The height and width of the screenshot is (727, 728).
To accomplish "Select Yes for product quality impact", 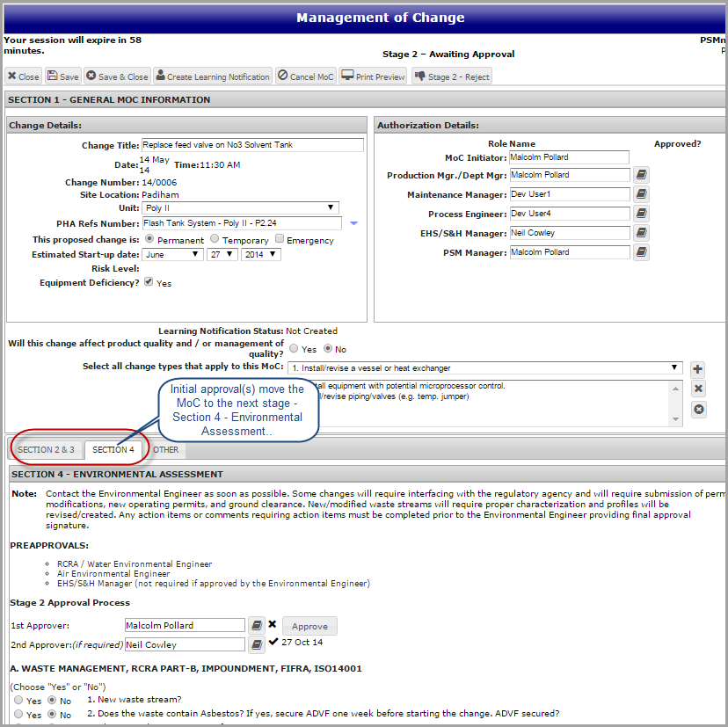I will pos(295,349).
